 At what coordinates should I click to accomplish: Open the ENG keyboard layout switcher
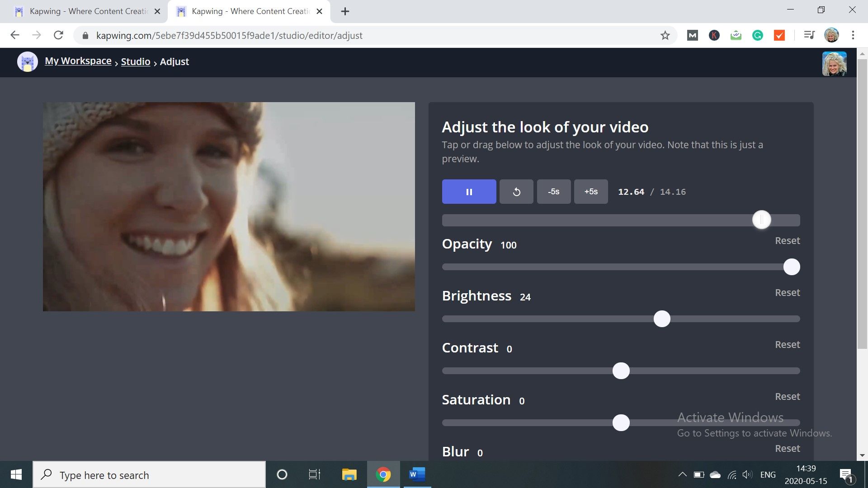click(x=768, y=474)
